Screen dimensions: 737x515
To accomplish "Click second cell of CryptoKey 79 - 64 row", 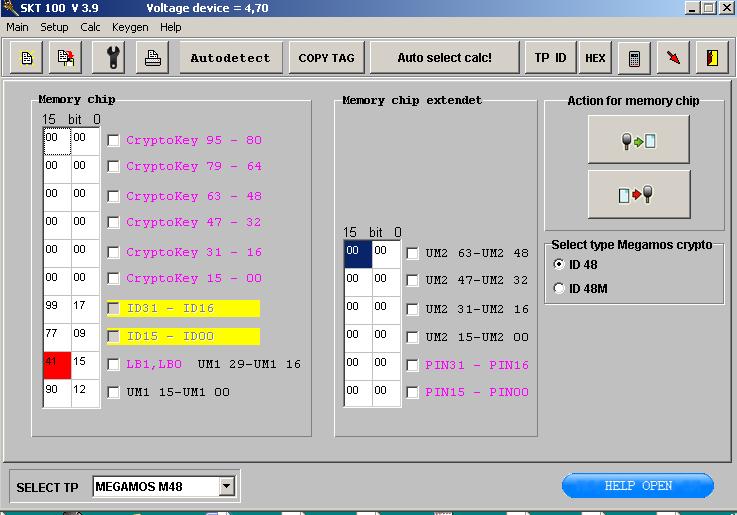I will (86, 170).
